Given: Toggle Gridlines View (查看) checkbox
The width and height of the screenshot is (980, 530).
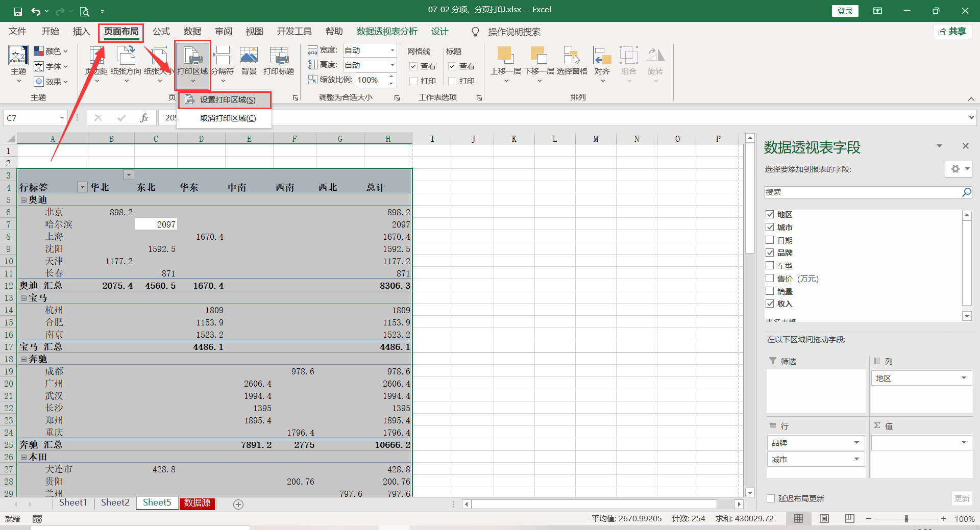Looking at the screenshot, I should coord(414,66).
